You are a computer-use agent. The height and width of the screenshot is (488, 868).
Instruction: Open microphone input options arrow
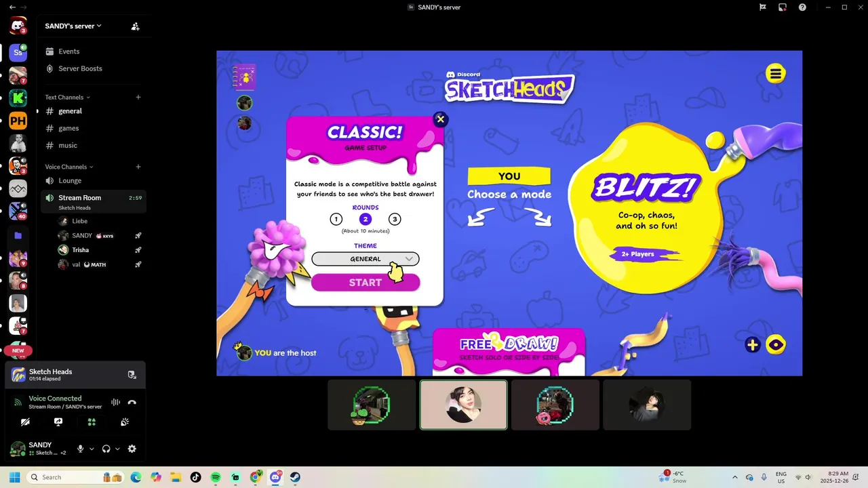(x=92, y=449)
